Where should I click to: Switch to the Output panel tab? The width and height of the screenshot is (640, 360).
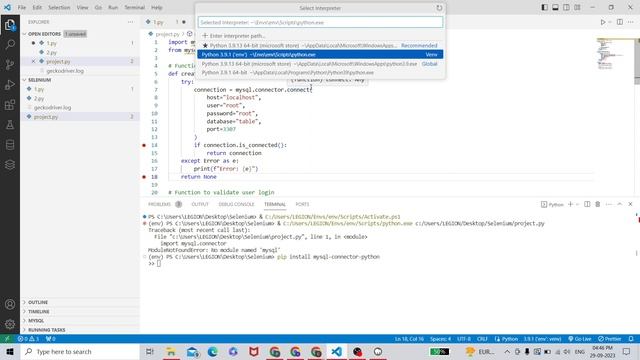click(200, 204)
